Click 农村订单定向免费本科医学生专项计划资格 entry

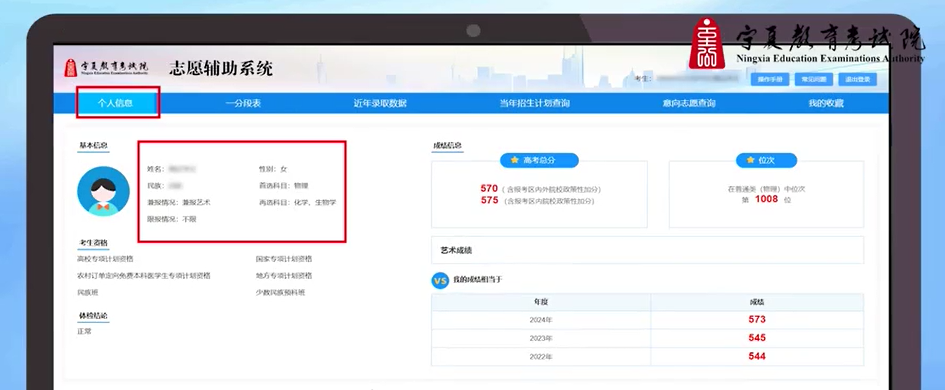pyautogui.click(x=144, y=275)
